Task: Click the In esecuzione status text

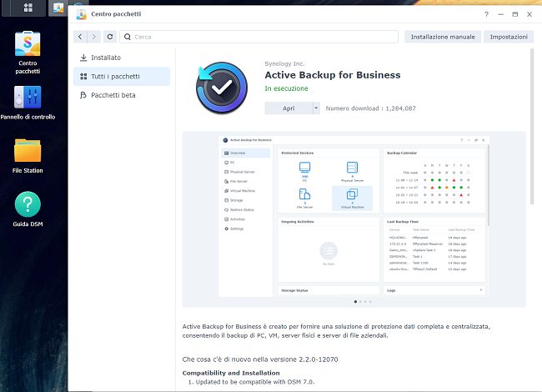Action: coord(286,88)
